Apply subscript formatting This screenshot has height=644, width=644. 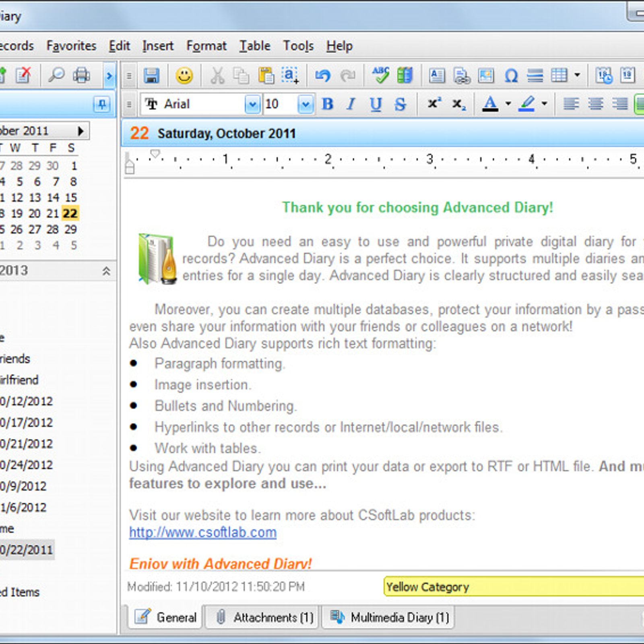(459, 104)
